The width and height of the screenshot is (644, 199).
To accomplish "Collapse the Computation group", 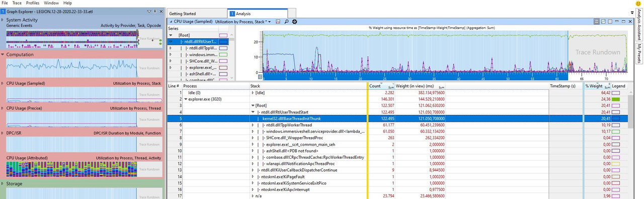I will pyautogui.click(x=3, y=54).
